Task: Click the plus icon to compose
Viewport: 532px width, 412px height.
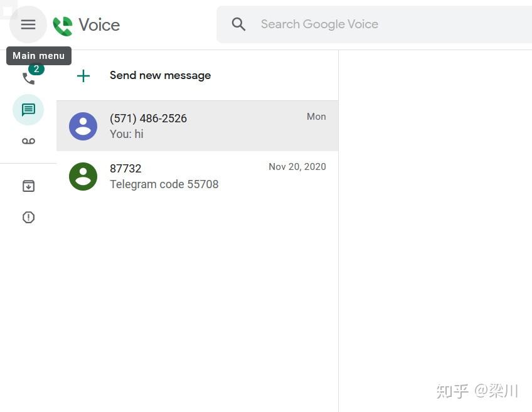Action: pos(83,75)
